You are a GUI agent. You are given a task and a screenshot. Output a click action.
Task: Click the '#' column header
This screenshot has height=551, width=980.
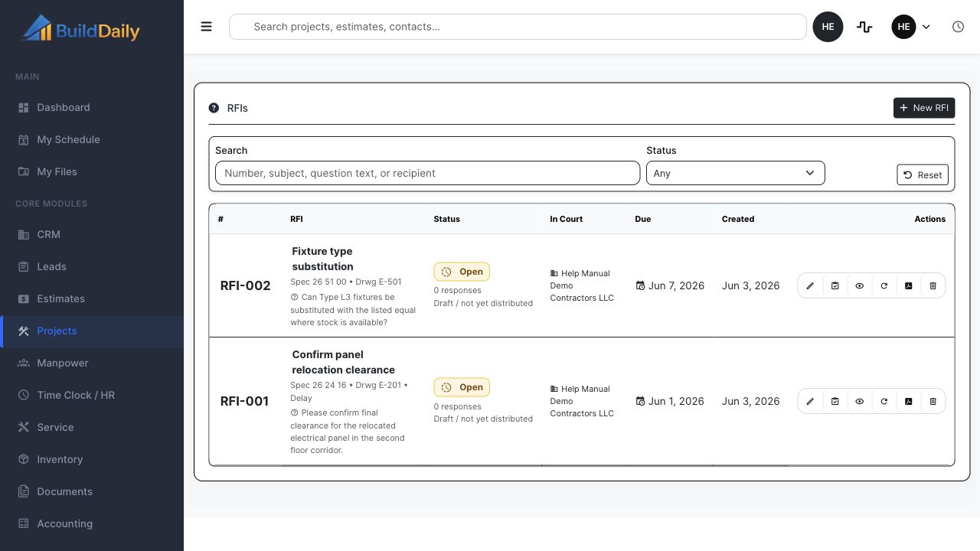click(220, 219)
